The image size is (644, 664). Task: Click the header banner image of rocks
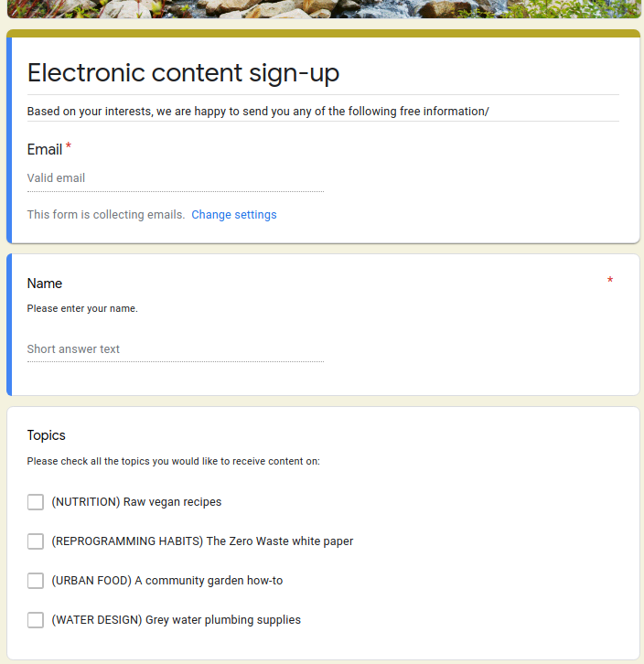coord(324,9)
